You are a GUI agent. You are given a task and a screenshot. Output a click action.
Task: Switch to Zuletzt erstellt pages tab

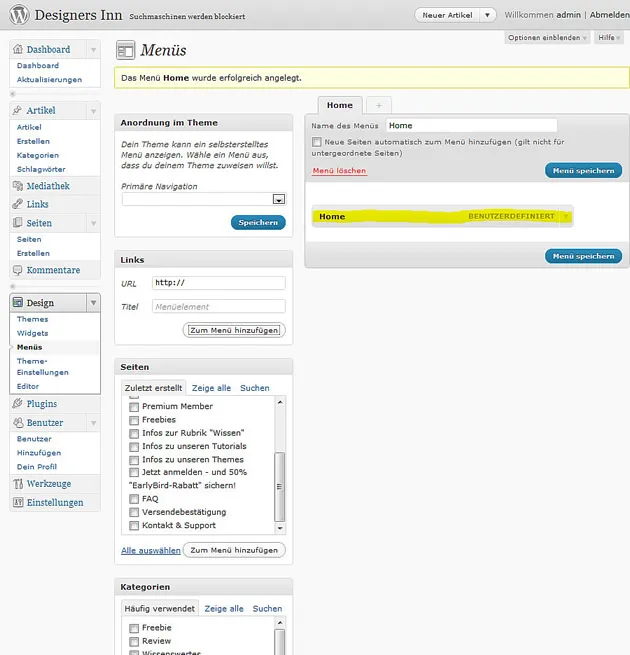pyautogui.click(x=153, y=388)
